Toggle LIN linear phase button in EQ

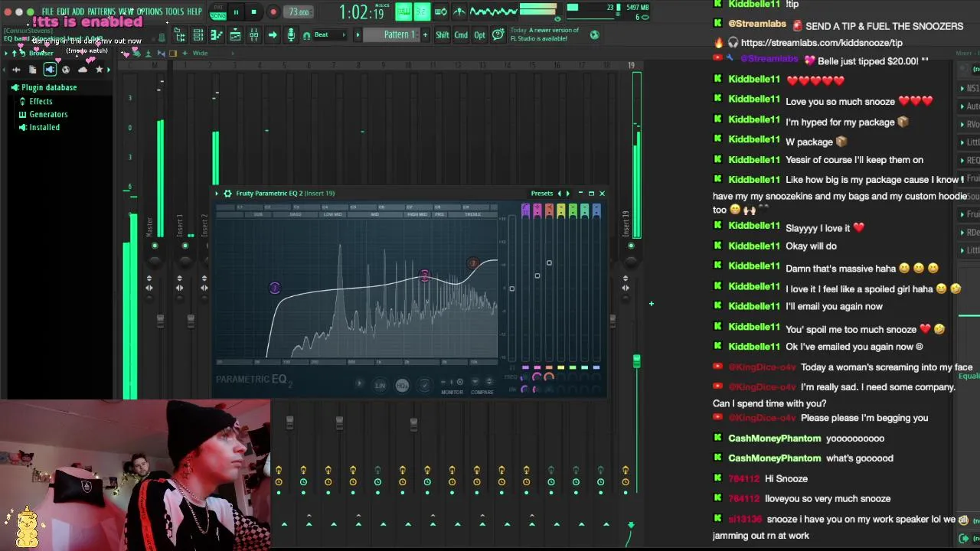pos(380,386)
